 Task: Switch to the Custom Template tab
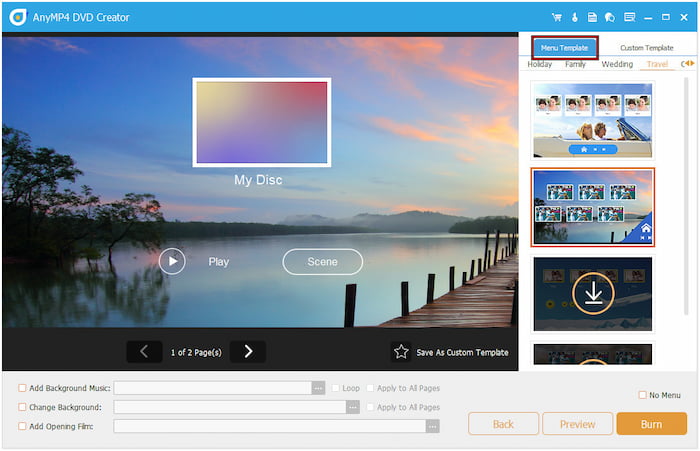[x=646, y=47]
